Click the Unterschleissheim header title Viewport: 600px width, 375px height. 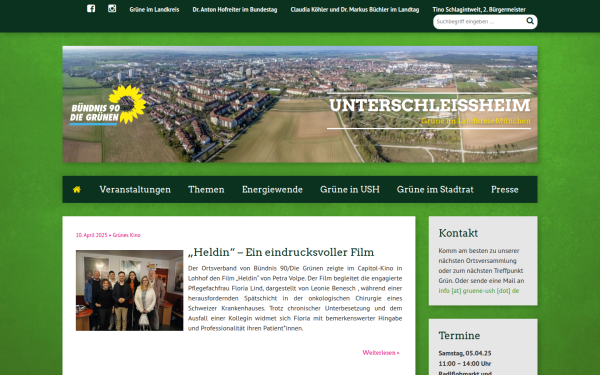click(x=430, y=105)
